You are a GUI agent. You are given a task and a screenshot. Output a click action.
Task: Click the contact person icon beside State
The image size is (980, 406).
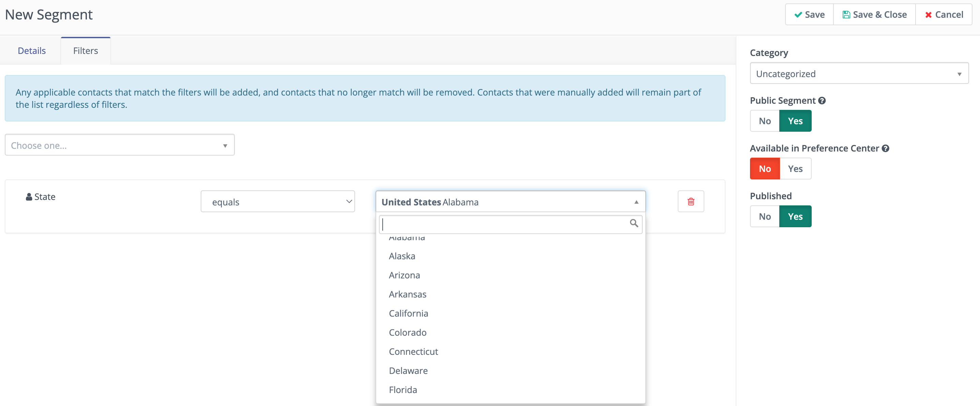point(28,197)
